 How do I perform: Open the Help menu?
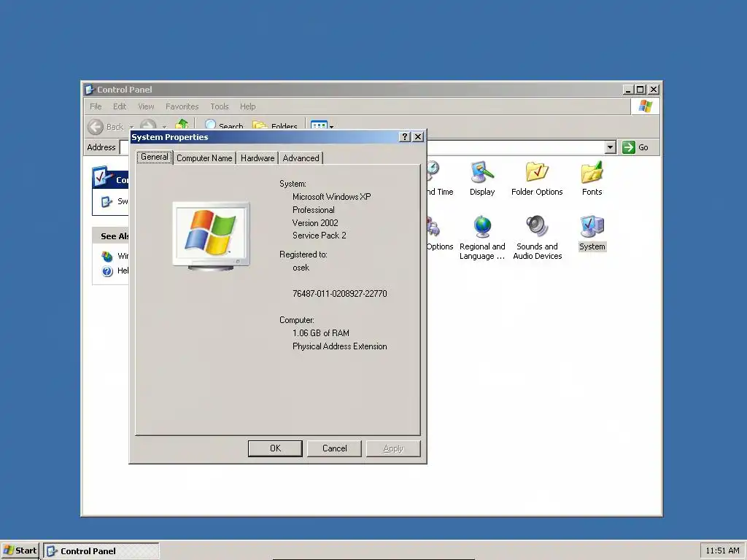pyautogui.click(x=248, y=106)
